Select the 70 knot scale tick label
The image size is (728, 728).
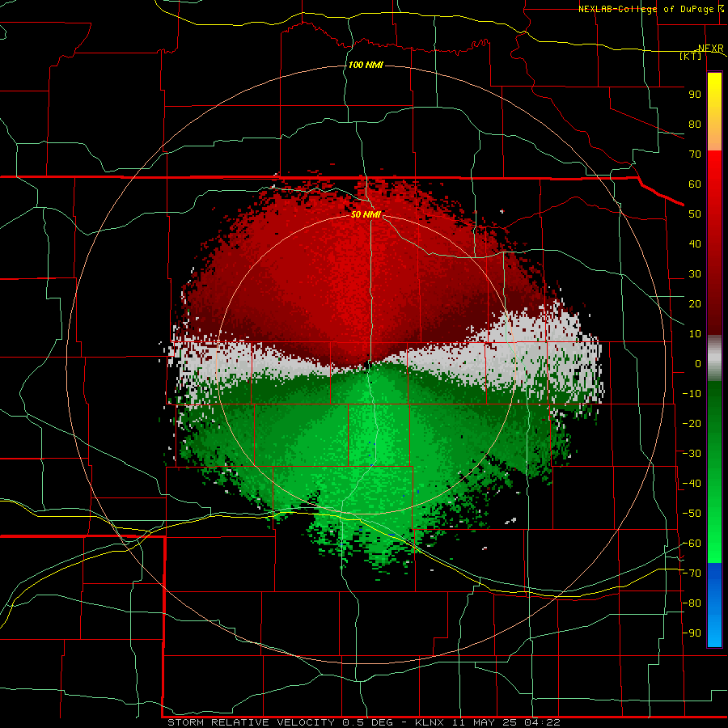click(x=695, y=154)
